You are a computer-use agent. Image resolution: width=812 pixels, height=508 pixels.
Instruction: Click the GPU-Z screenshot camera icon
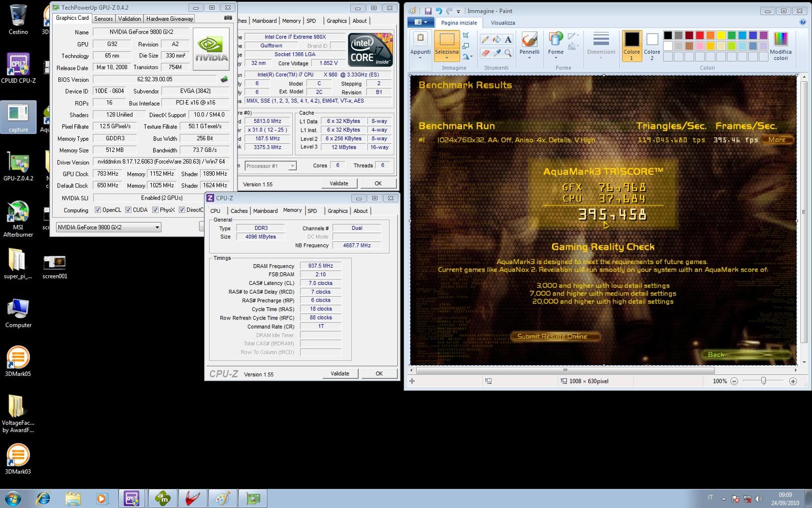point(228,18)
